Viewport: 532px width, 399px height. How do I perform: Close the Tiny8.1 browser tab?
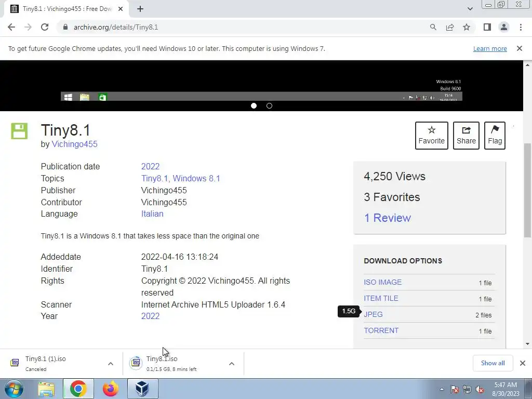(121, 9)
